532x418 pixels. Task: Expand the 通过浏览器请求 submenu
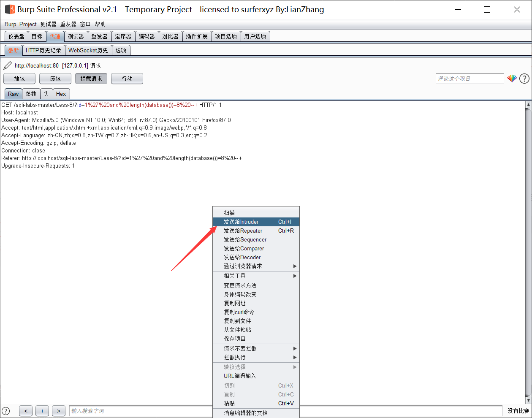click(256, 266)
